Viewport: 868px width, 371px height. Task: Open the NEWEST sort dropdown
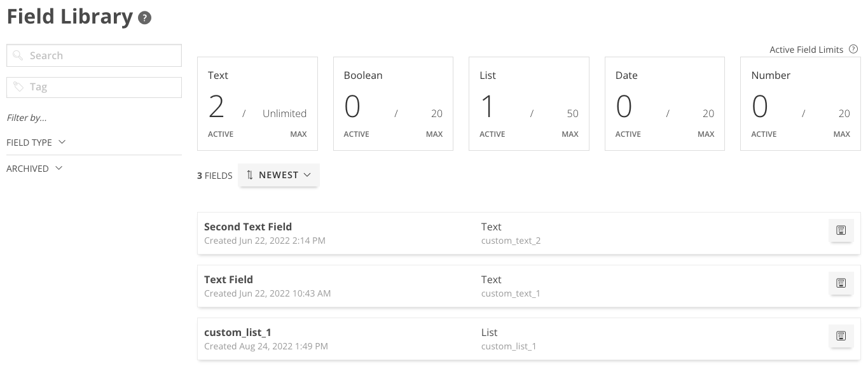[x=279, y=174]
